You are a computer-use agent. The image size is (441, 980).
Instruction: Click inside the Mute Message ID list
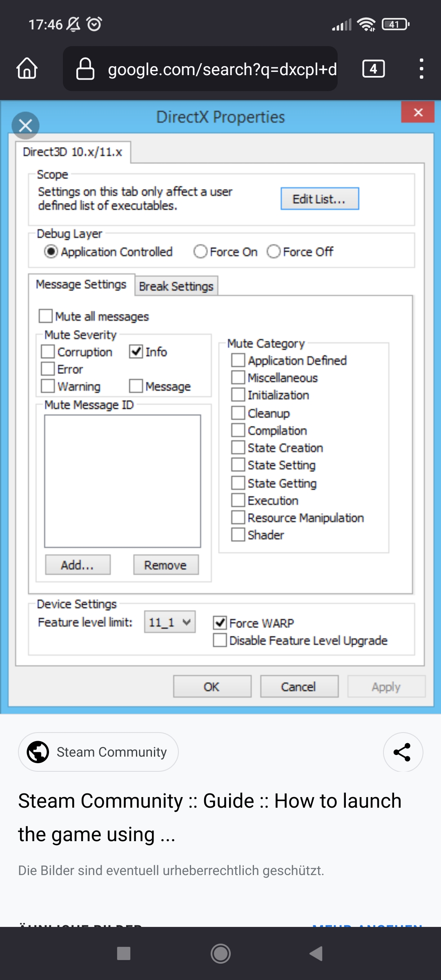pos(122,481)
